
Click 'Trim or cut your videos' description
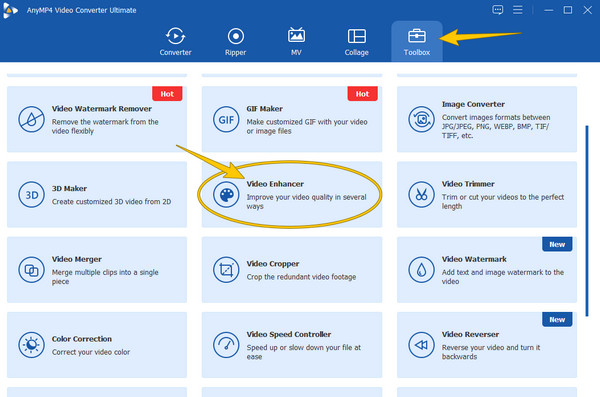(503, 201)
